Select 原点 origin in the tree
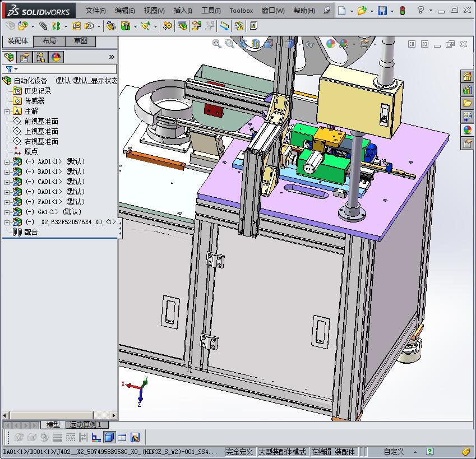Image resolution: width=476 pixels, height=459 pixels. tap(31, 151)
